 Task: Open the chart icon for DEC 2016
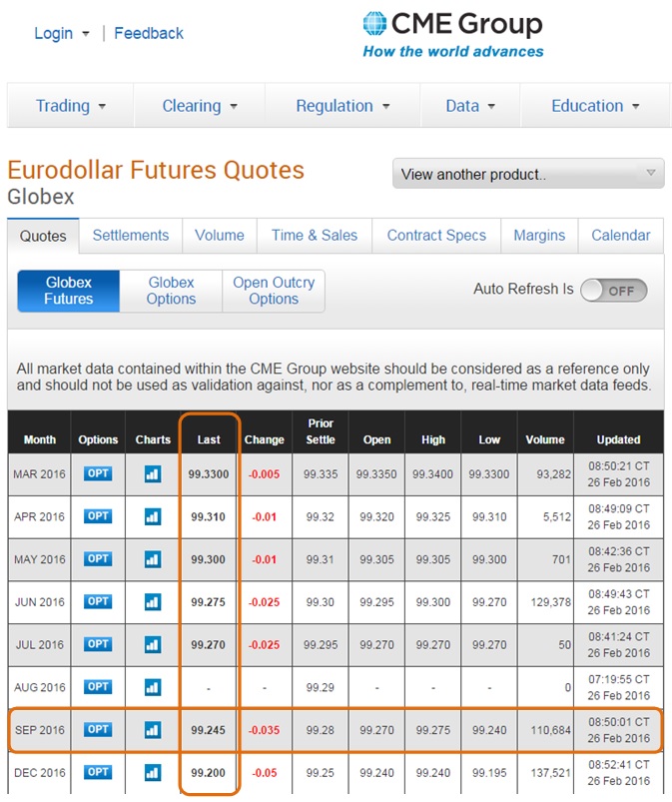[153, 772]
